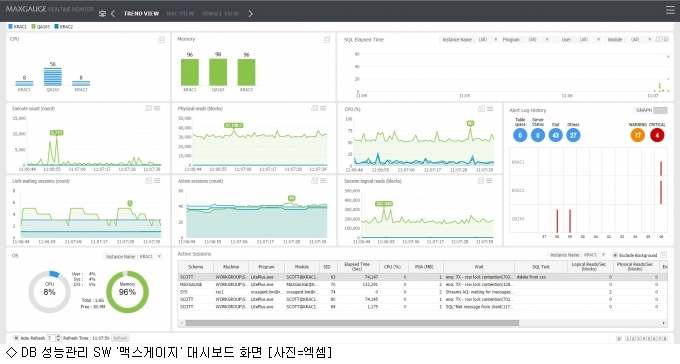The image size is (680, 364).
Task: Click the Active Sessions horizontal scrollbar
Action: pyautogui.click(x=352, y=323)
